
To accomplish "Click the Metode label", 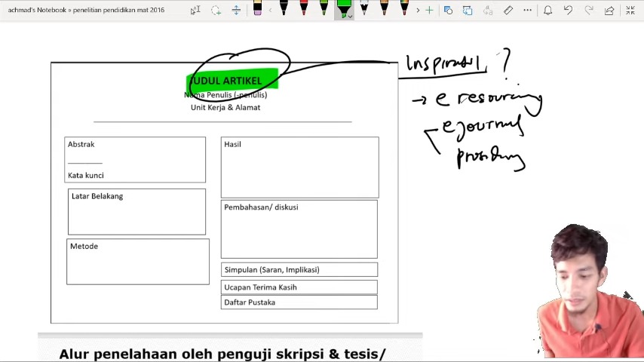I will click(x=84, y=246).
